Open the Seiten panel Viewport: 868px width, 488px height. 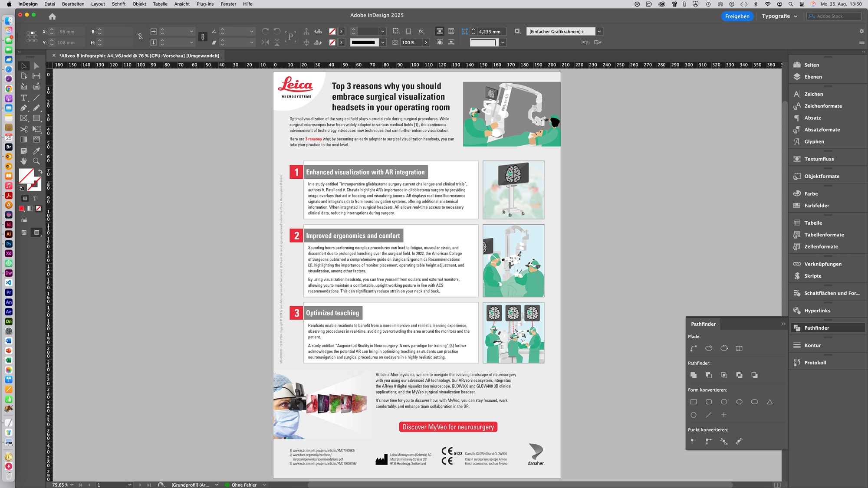[812, 65]
